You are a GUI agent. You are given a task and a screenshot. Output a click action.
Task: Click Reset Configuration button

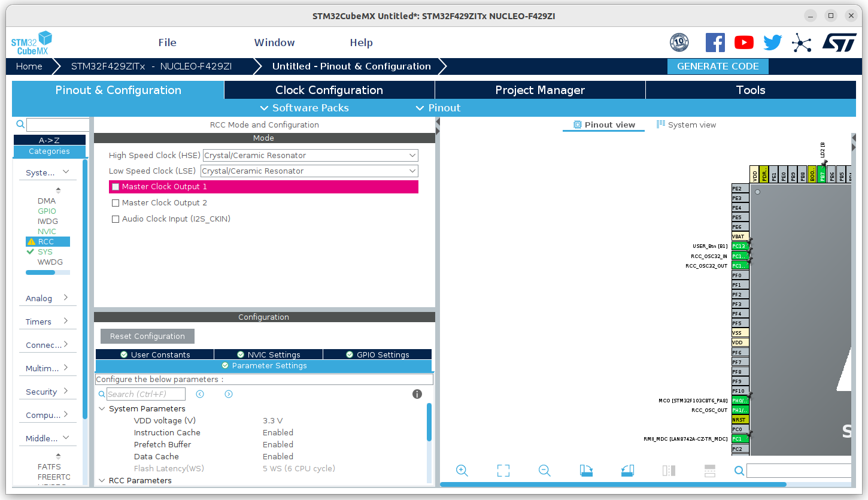tap(147, 336)
